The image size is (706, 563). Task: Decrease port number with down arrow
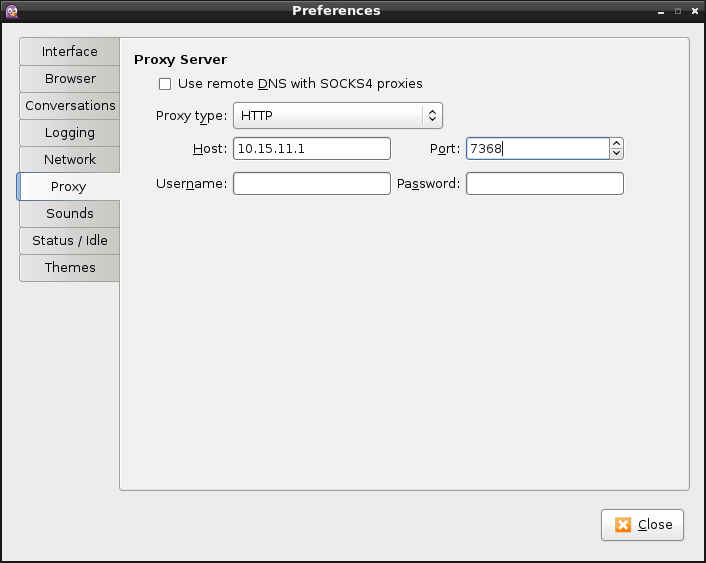pyautogui.click(x=616, y=154)
